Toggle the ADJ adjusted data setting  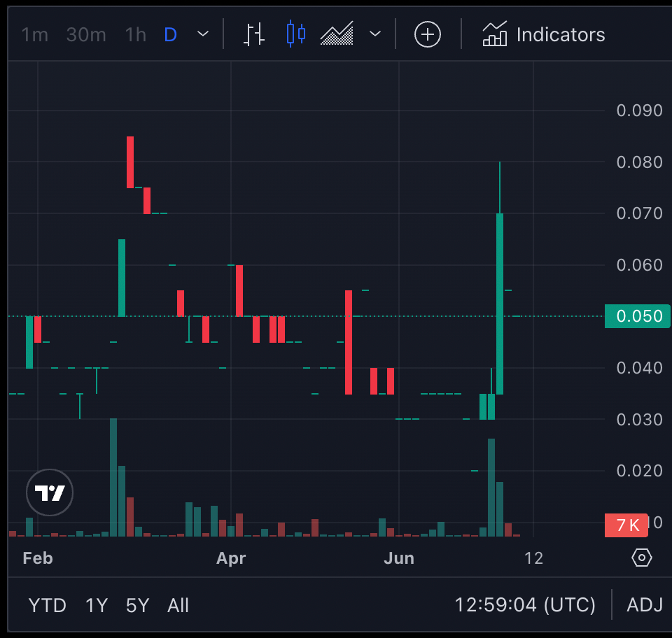coord(645,605)
